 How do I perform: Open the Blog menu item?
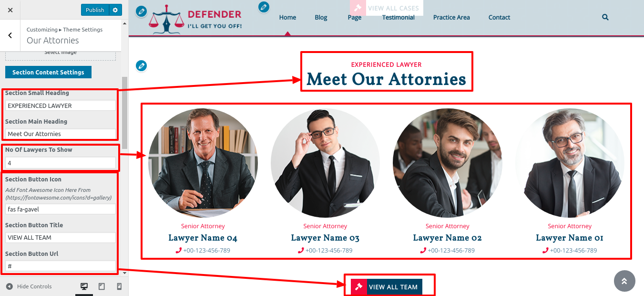click(x=321, y=18)
